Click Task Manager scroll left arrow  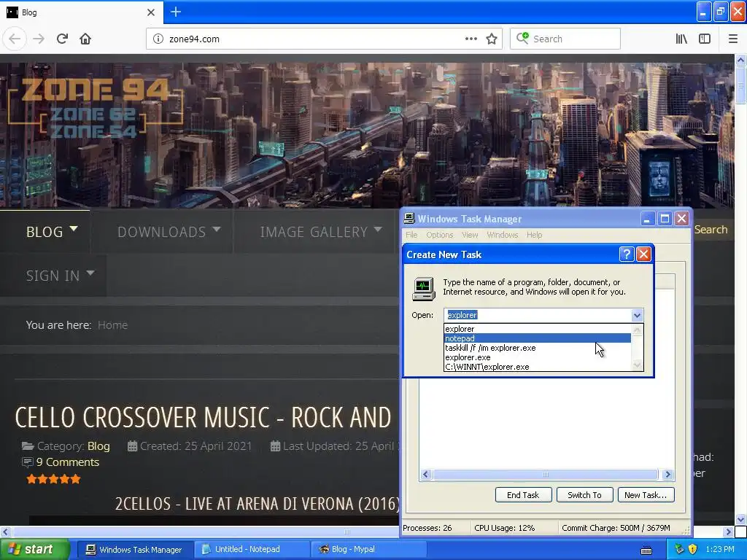pos(426,474)
